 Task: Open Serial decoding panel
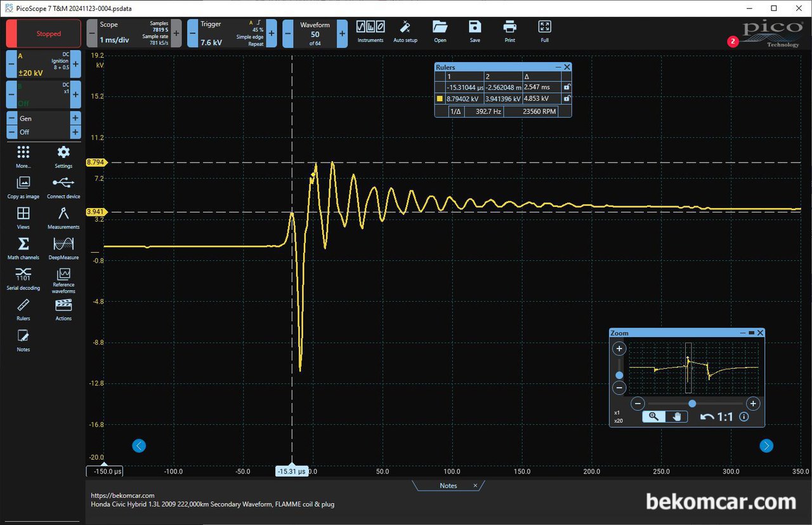(x=23, y=278)
